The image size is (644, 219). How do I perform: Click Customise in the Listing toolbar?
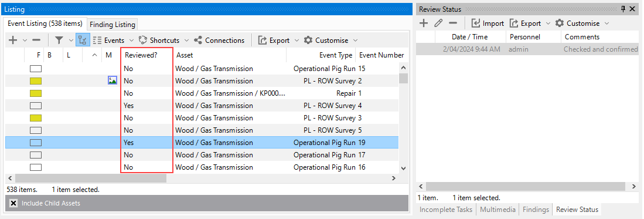click(x=326, y=41)
